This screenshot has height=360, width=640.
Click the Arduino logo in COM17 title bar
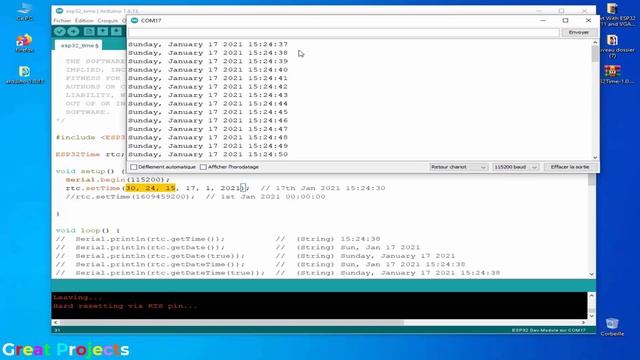pos(135,20)
